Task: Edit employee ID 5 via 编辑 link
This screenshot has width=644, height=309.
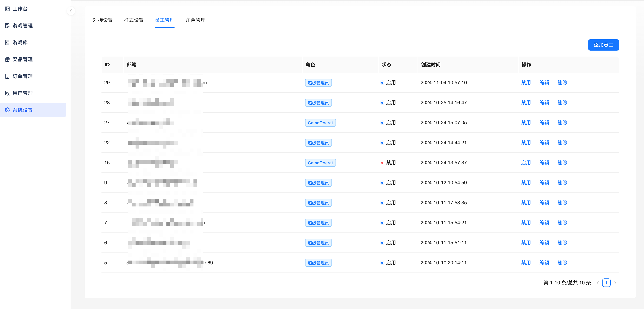Action: click(544, 262)
